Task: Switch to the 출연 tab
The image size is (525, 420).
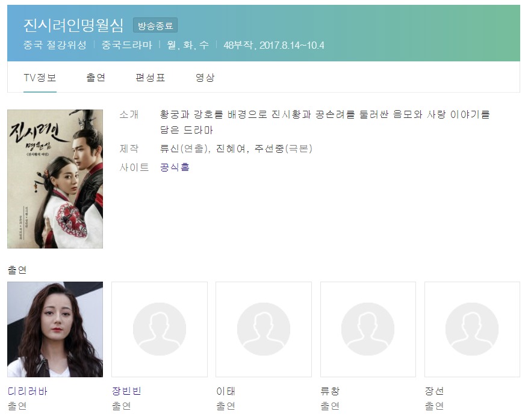Action: click(x=96, y=78)
